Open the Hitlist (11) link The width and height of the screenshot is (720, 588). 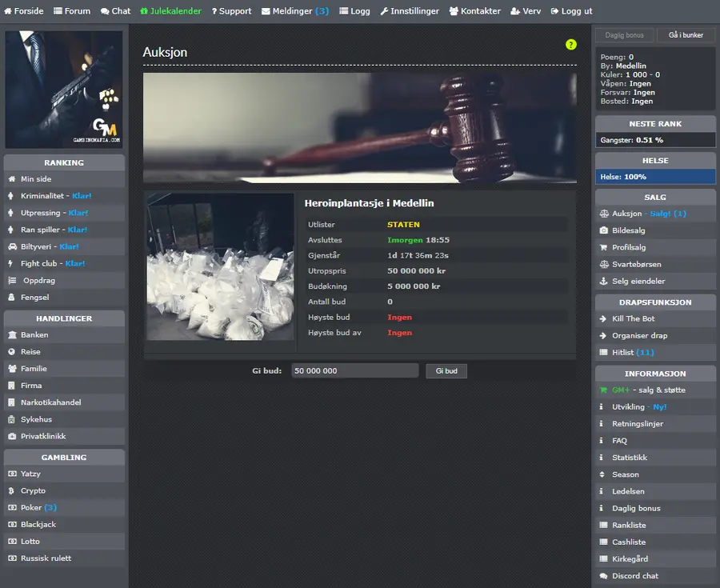pyautogui.click(x=633, y=353)
